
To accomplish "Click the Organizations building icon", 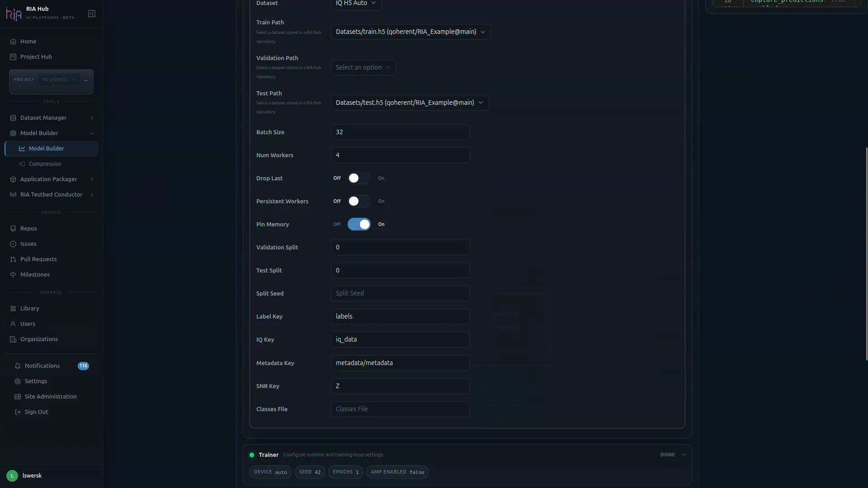I will (x=13, y=339).
